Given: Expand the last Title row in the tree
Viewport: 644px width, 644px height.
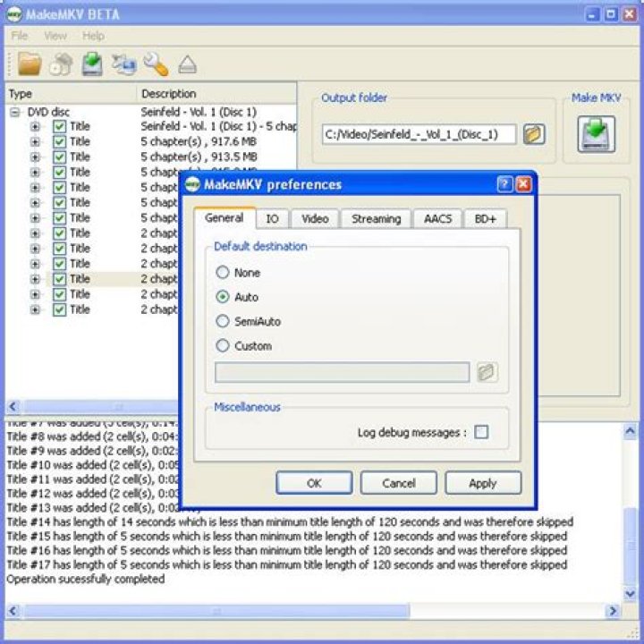Looking at the screenshot, I should [x=35, y=309].
